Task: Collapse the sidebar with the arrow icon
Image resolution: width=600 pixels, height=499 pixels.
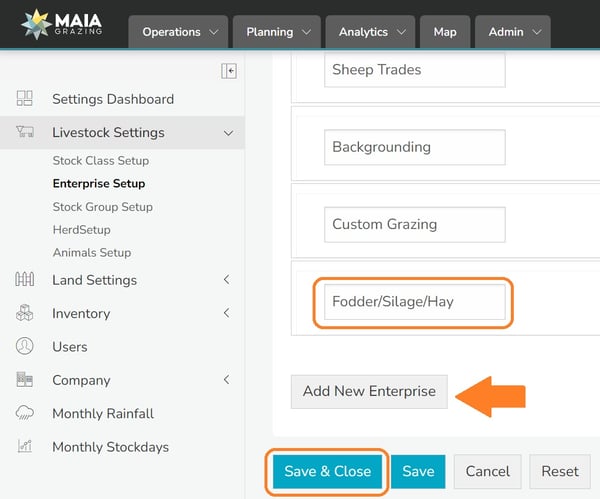Action: click(x=229, y=71)
